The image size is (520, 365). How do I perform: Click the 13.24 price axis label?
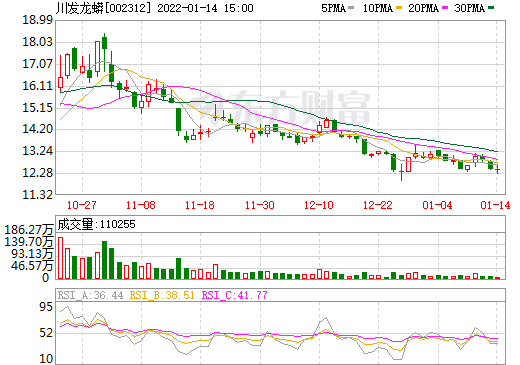point(37,151)
